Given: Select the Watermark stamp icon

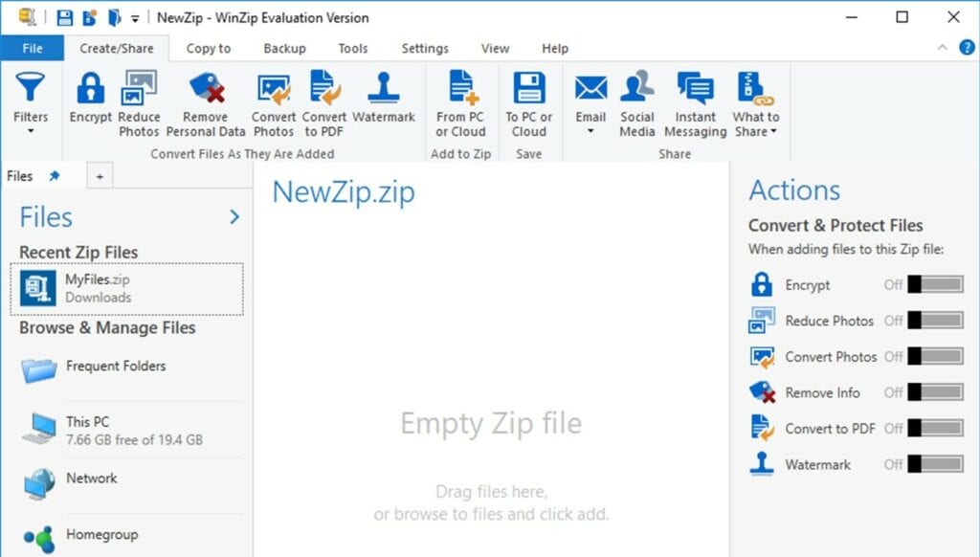Looking at the screenshot, I should coord(384,96).
